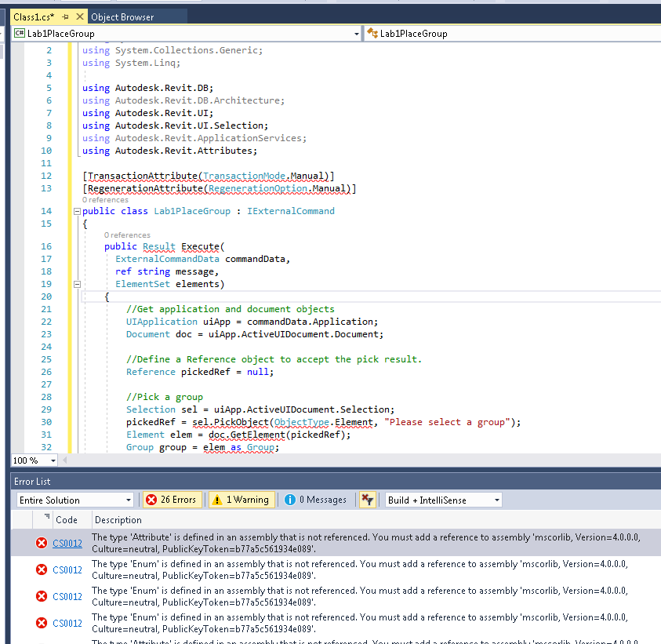Open the Object Browser tab
Screen dimensions: 661x644
coord(122,17)
